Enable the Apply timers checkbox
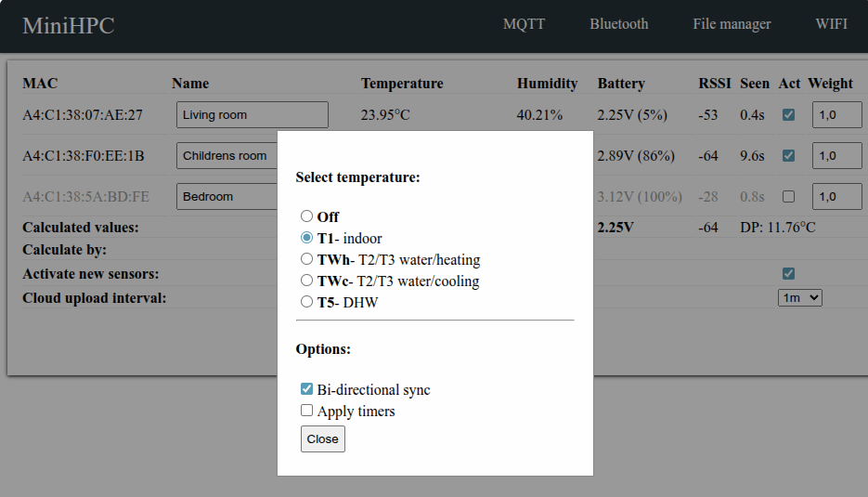The height and width of the screenshot is (497, 868). [307, 411]
